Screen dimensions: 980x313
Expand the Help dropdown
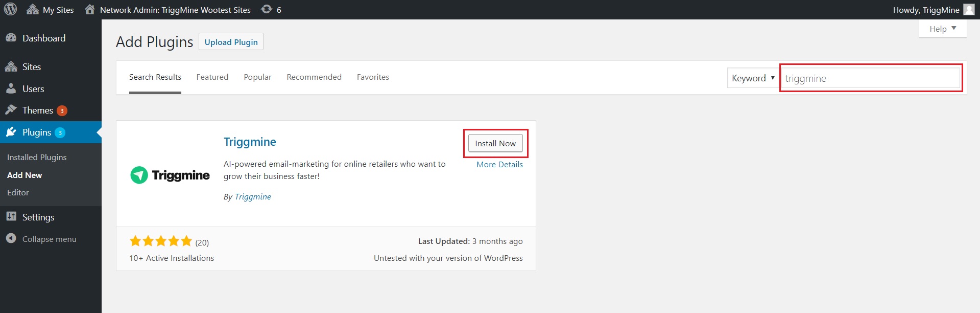943,29
